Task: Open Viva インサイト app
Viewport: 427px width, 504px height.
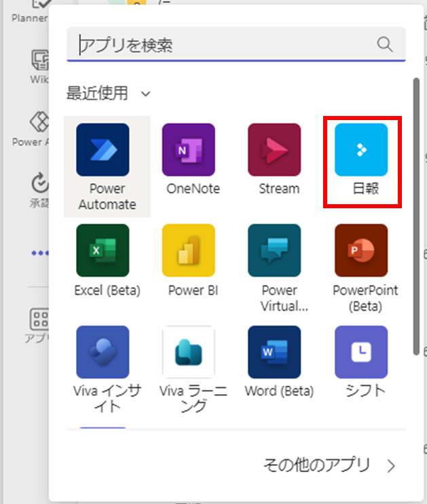Action: click(x=103, y=352)
